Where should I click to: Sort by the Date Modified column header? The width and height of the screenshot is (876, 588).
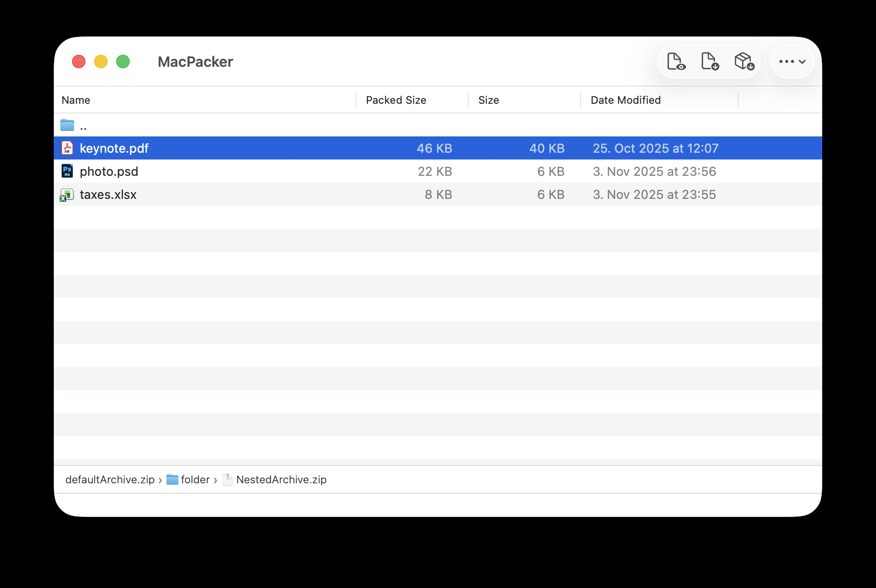pos(625,100)
